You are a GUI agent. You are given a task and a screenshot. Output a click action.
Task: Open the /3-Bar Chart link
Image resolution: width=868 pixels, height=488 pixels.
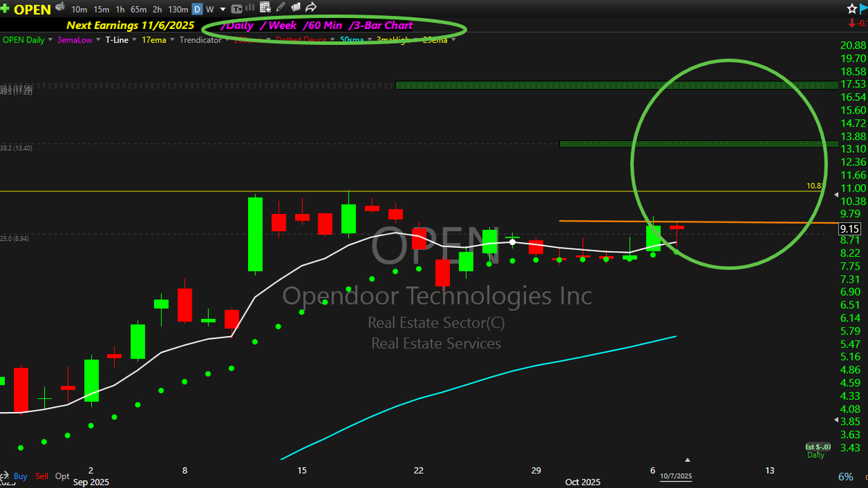tap(380, 25)
